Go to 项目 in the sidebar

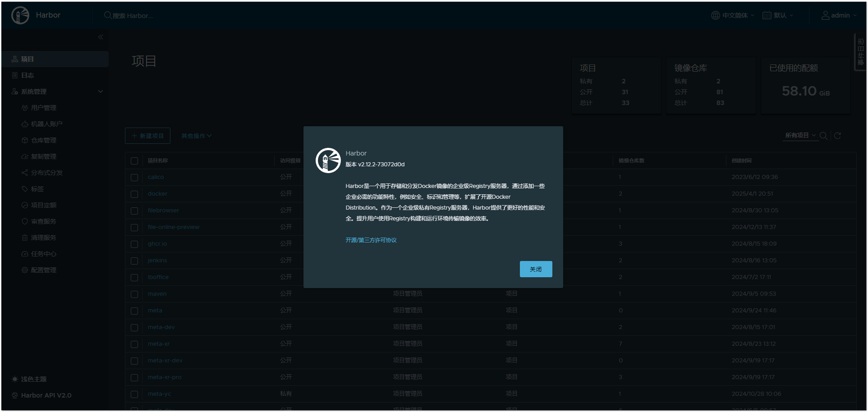click(x=55, y=59)
